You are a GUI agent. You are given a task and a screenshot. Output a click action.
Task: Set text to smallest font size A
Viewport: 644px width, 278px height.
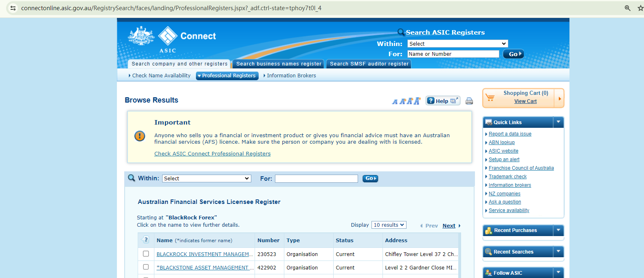(x=395, y=102)
